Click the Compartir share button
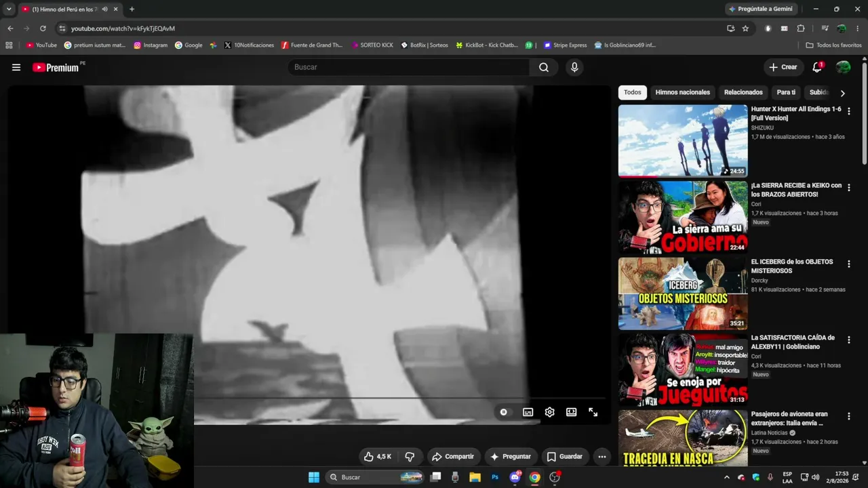 click(453, 457)
